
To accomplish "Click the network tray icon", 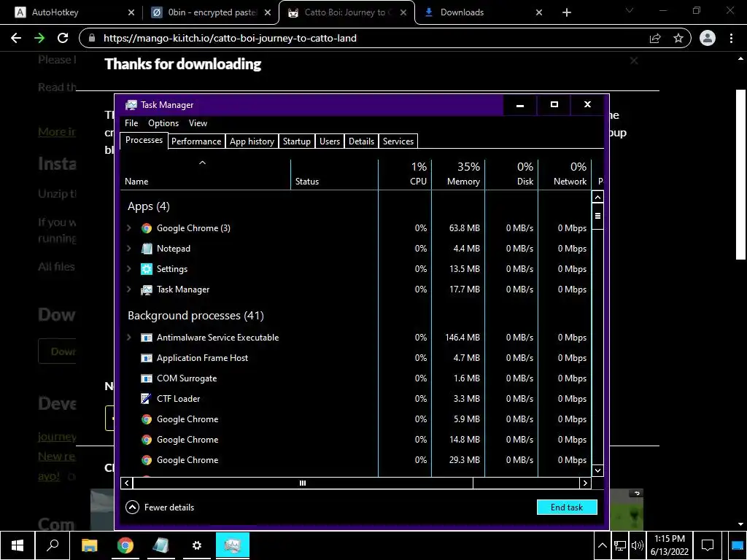I will coord(620,545).
